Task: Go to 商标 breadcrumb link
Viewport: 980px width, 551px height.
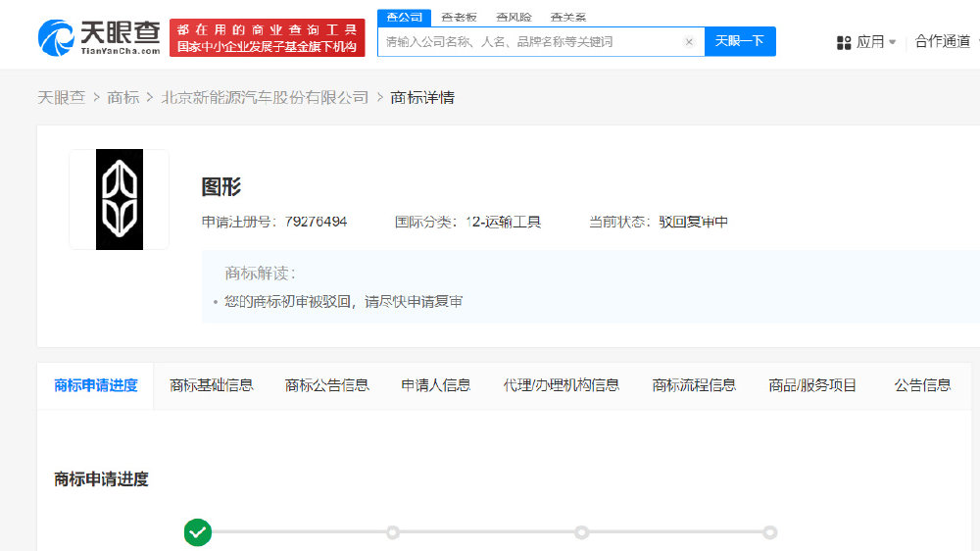Action: click(x=123, y=98)
